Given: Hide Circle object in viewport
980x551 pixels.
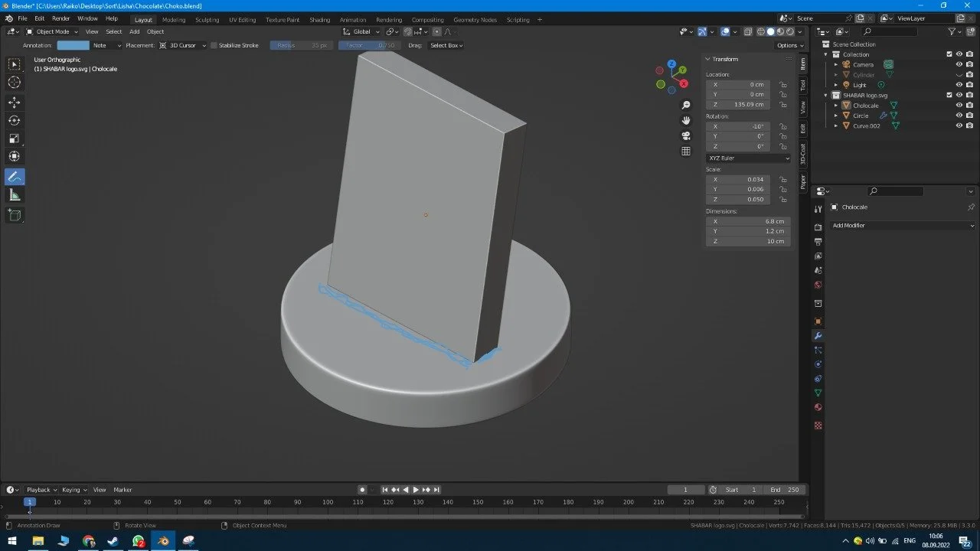Looking at the screenshot, I should [x=959, y=116].
